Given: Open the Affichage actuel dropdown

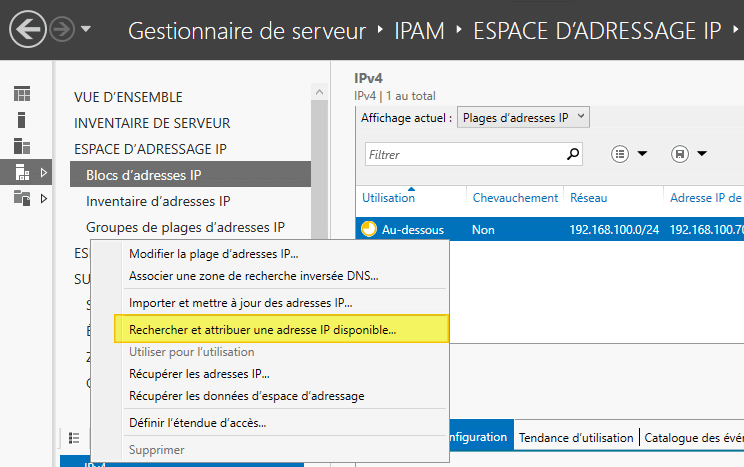Looking at the screenshot, I should click(523, 117).
